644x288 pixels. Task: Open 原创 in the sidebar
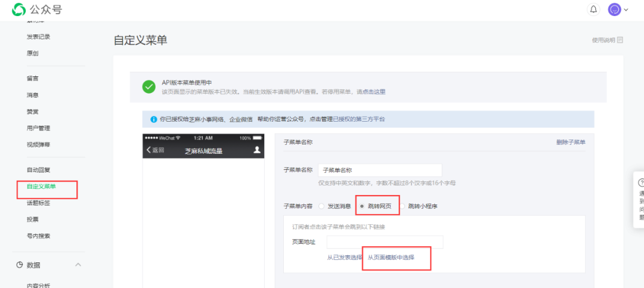pos(32,54)
